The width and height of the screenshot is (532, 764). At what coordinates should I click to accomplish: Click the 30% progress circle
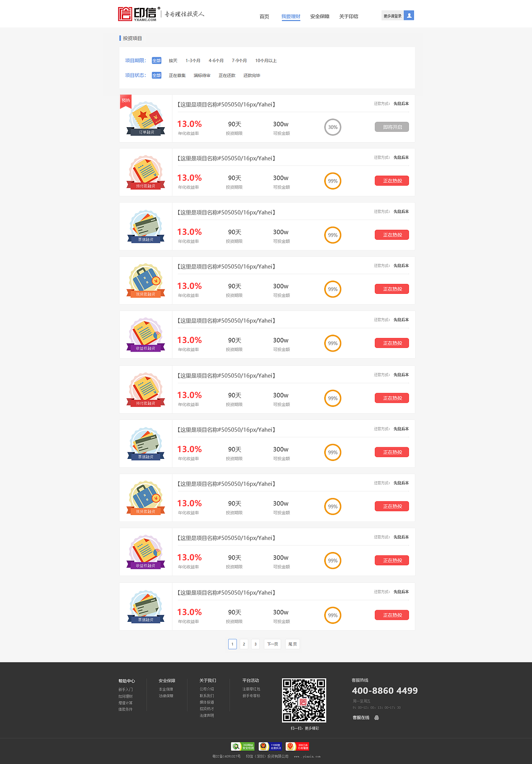[332, 127]
